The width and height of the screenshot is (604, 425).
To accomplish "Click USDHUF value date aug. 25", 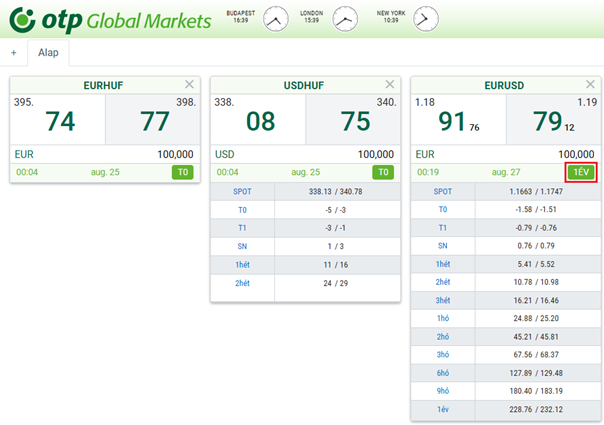I will tap(306, 172).
